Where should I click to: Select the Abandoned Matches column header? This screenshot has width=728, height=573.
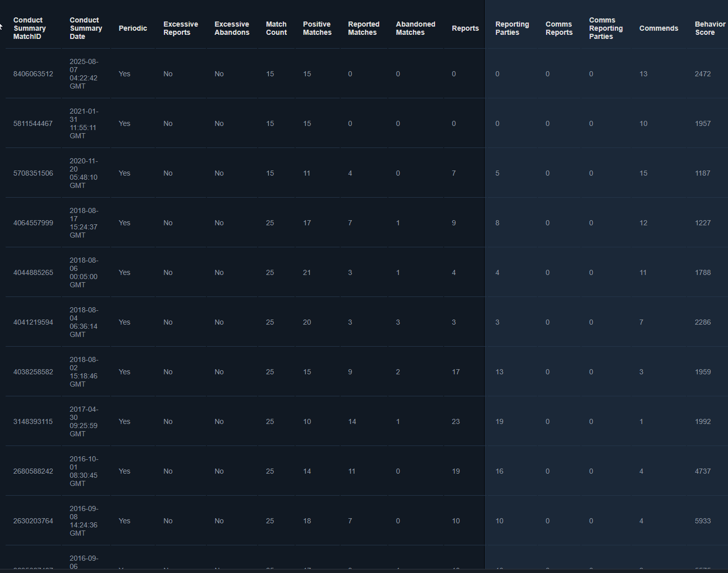(415, 28)
